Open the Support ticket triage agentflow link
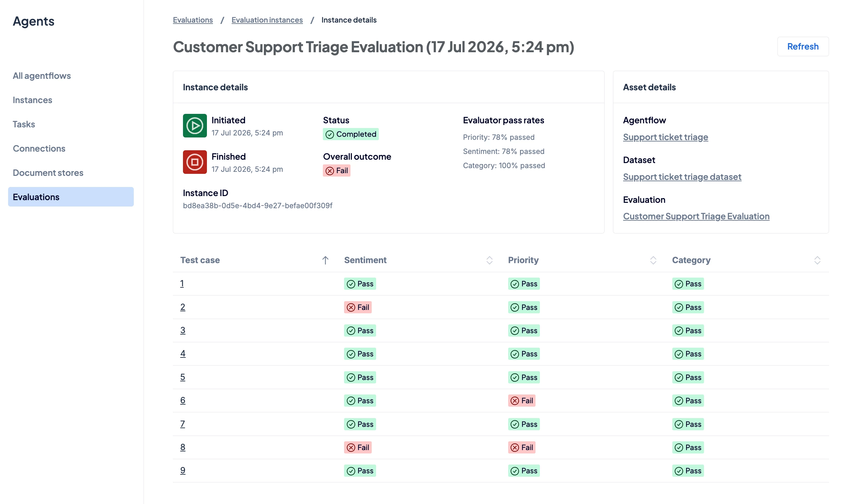This screenshot has width=858, height=504. [x=665, y=137]
